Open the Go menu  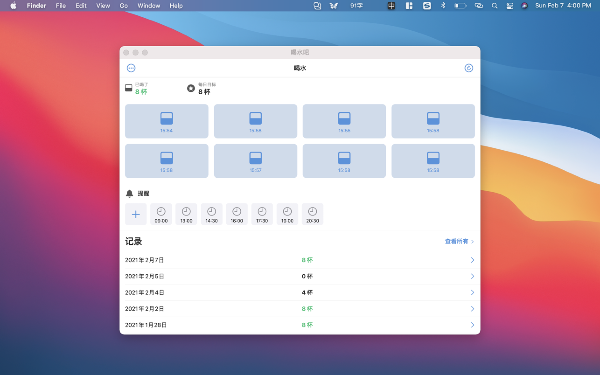[x=124, y=6]
